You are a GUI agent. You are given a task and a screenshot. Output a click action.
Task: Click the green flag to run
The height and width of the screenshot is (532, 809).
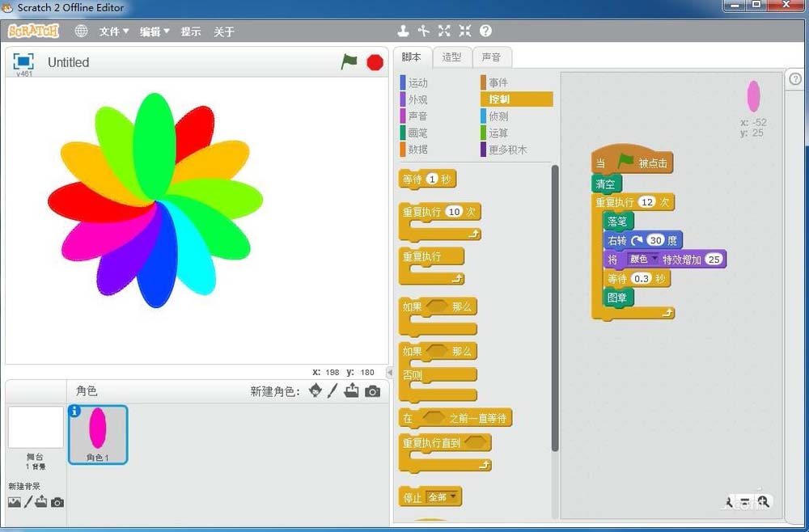tap(349, 62)
